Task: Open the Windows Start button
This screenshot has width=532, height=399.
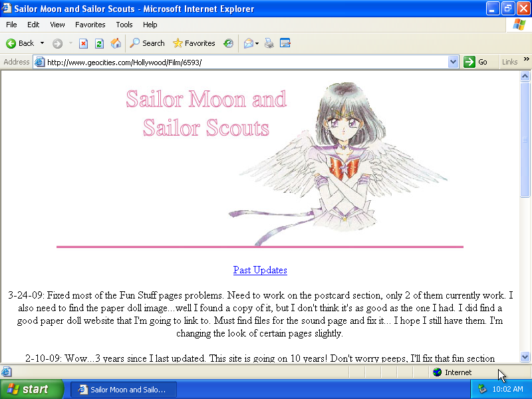Action: coord(31,389)
